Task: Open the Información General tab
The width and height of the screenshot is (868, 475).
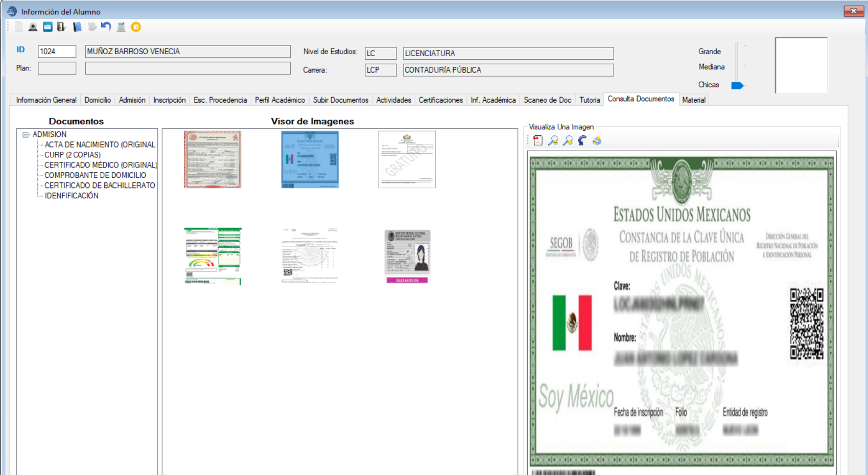Action: point(46,100)
